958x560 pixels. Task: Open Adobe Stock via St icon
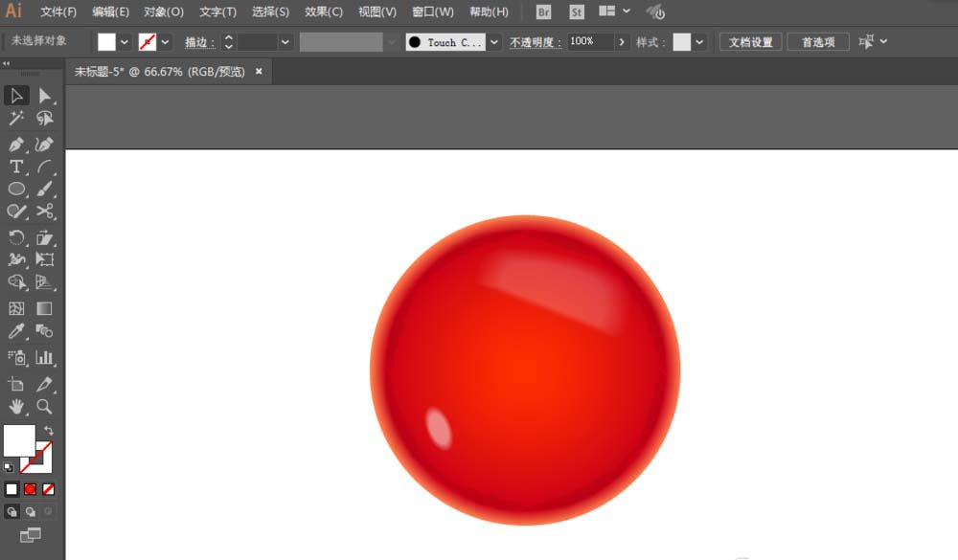(576, 11)
